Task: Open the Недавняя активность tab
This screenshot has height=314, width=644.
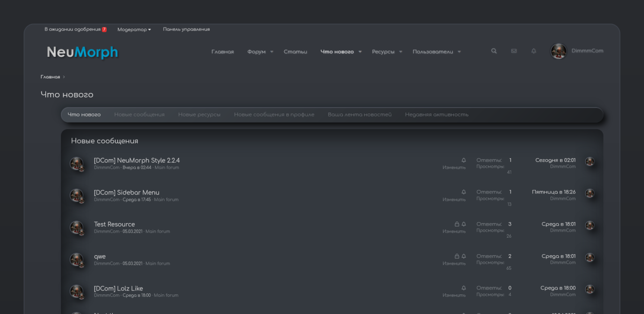Action: click(436, 114)
